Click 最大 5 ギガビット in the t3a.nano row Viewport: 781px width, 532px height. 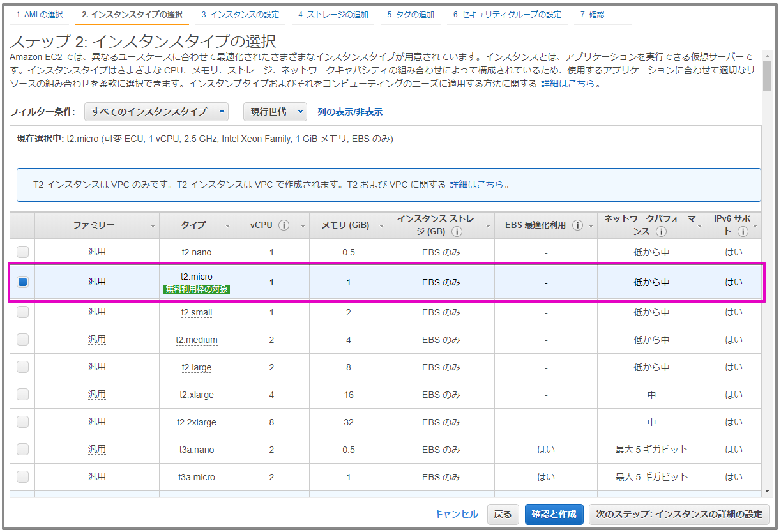point(652,450)
